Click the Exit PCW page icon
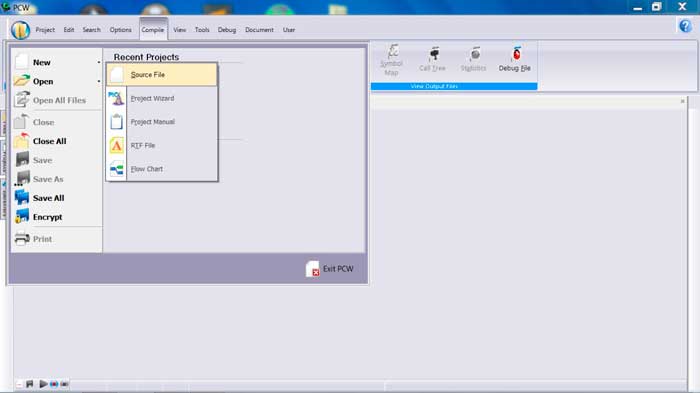Viewport: 700px width, 393px height. pos(312,269)
